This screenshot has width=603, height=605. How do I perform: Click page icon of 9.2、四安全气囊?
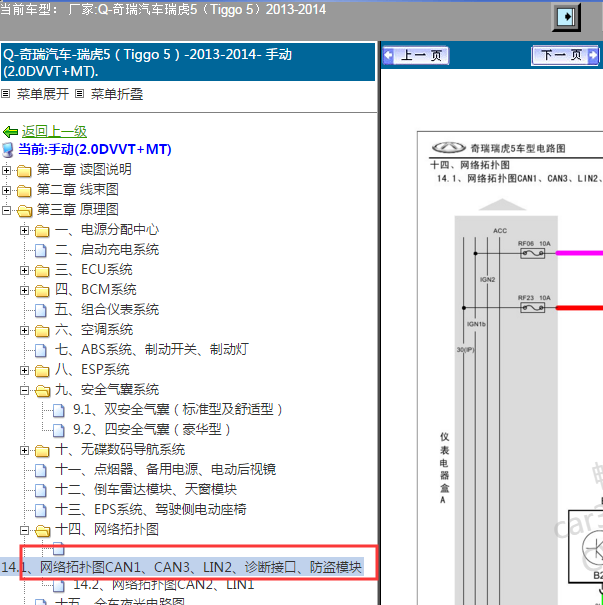[x=59, y=430]
